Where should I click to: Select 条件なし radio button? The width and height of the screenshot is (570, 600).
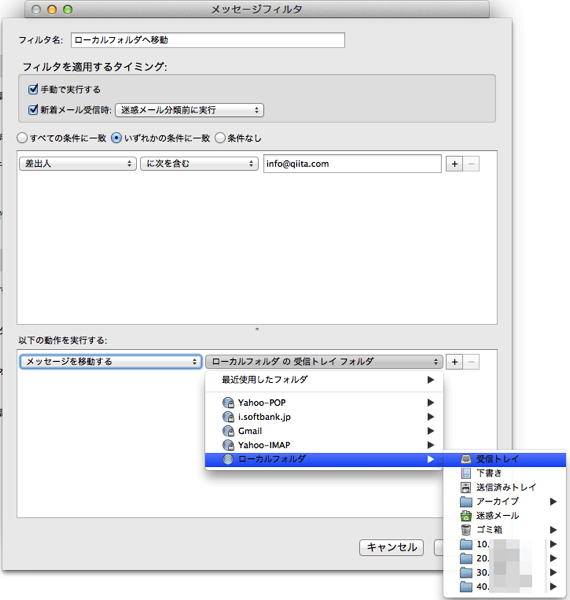220,138
